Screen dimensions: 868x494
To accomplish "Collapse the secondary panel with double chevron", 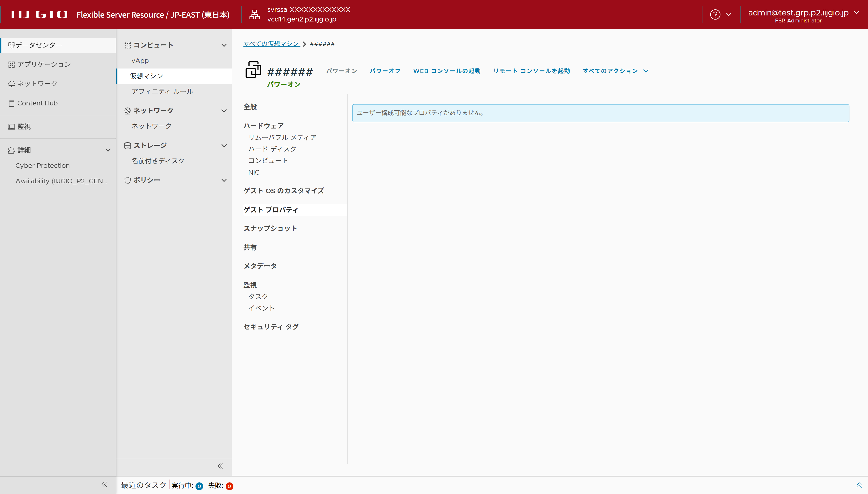I will tap(220, 466).
